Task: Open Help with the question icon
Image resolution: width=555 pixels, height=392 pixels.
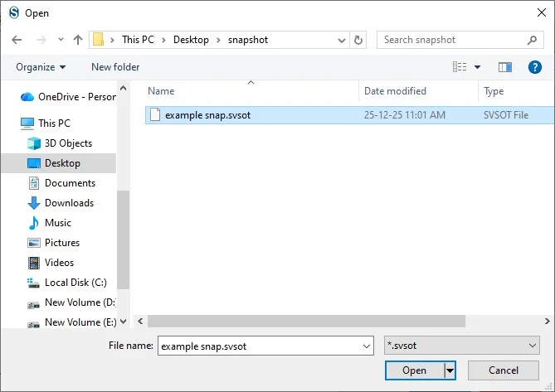Action: tap(535, 67)
